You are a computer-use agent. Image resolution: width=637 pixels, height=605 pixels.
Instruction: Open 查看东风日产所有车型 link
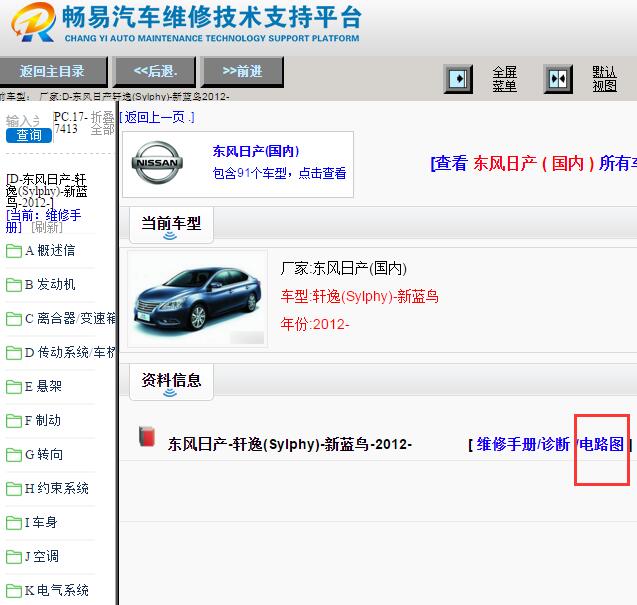click(533, 163)
